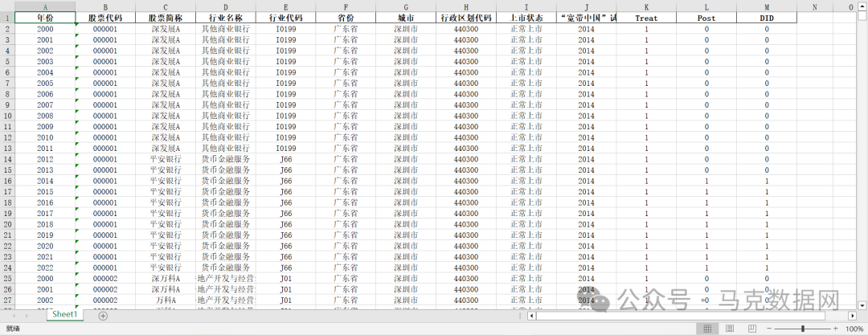The height and width of the screenshot is (335, 868).
Task: Select column D header
Action: (225, 7)
